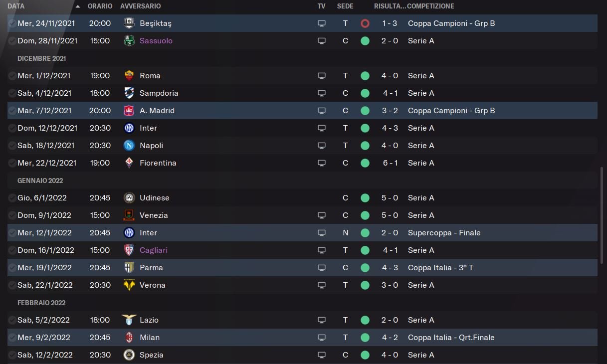Open the Sassuolo team link

tap(156, 41)
